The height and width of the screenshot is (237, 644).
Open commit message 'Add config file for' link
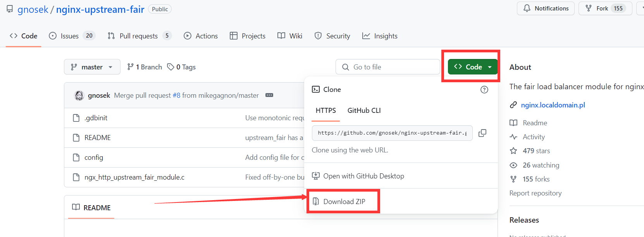pos(275,157)
